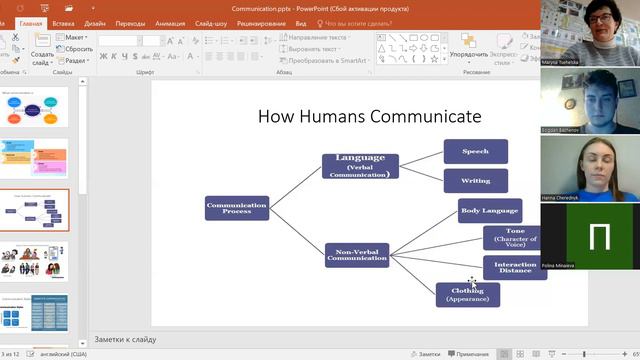Click the Cut scissors icon
Image resolution: width=640 pixels, height=360 pixels.
(16, 37)
